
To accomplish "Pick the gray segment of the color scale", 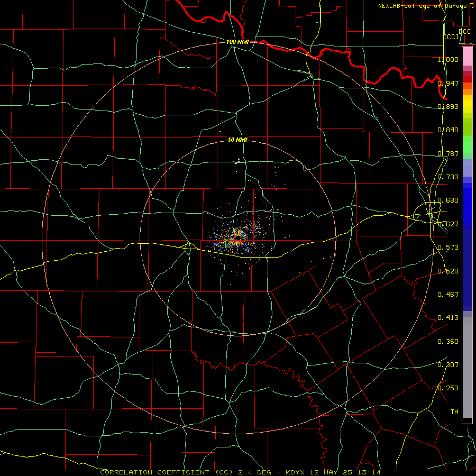I will click(467, 368).
